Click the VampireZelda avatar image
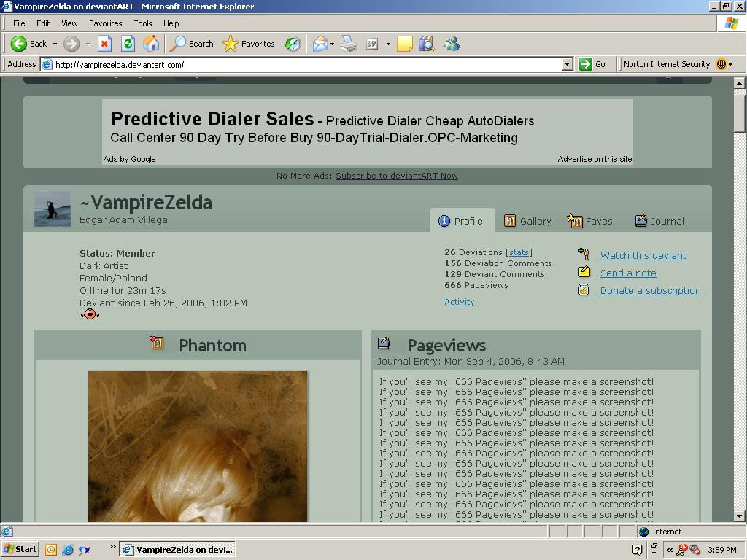 (53, 209)
